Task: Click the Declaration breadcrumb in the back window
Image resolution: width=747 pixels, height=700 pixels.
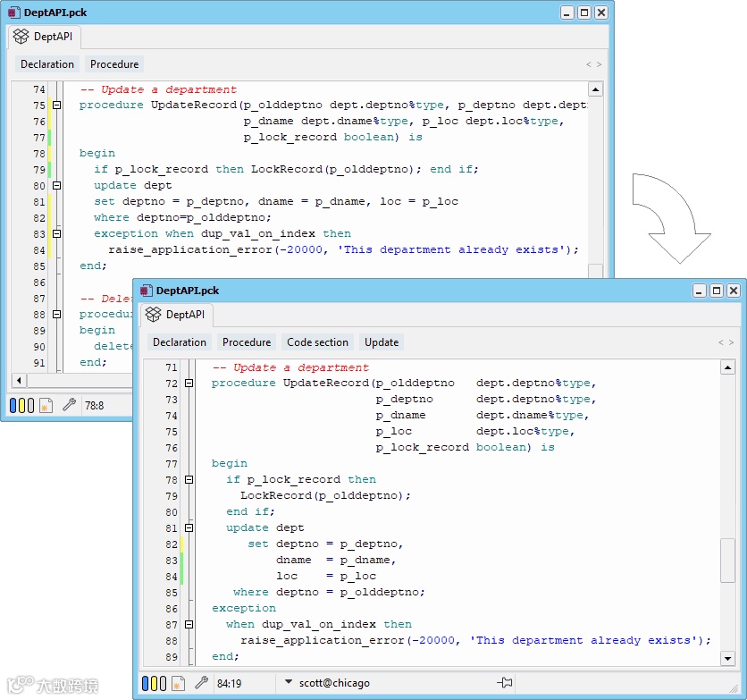Action: point(47,64)
